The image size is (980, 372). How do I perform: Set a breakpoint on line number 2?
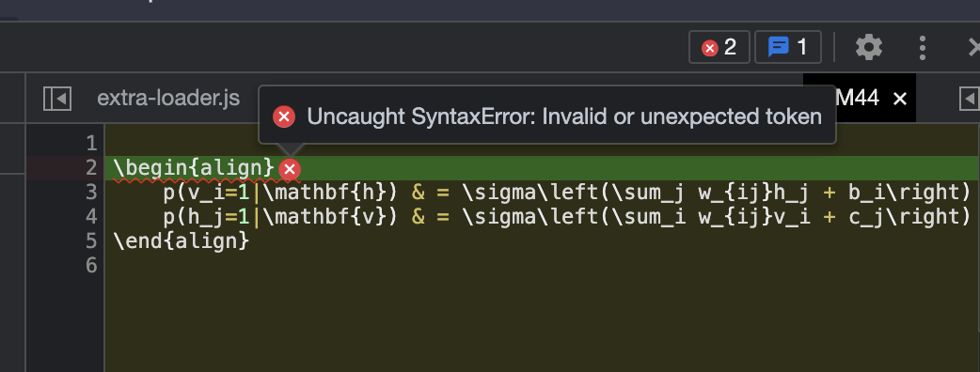[91, 168]
